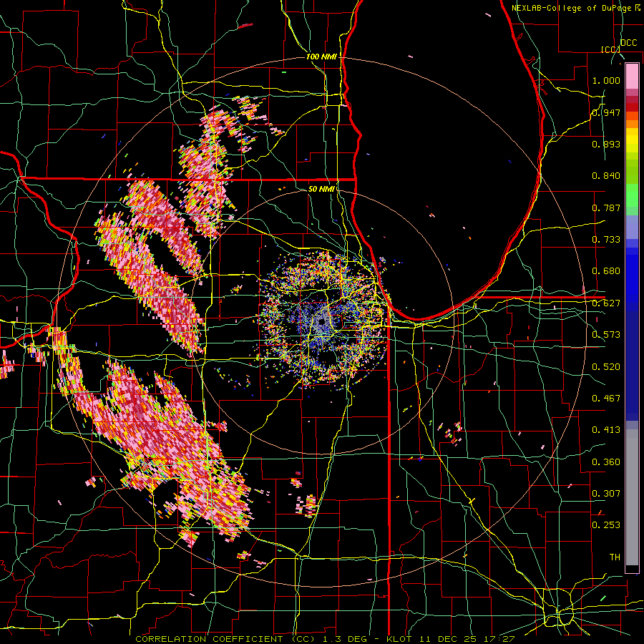Click the 0.627 legend value
Viewport: 644px width, 644px height.
(x=606, y=303)
